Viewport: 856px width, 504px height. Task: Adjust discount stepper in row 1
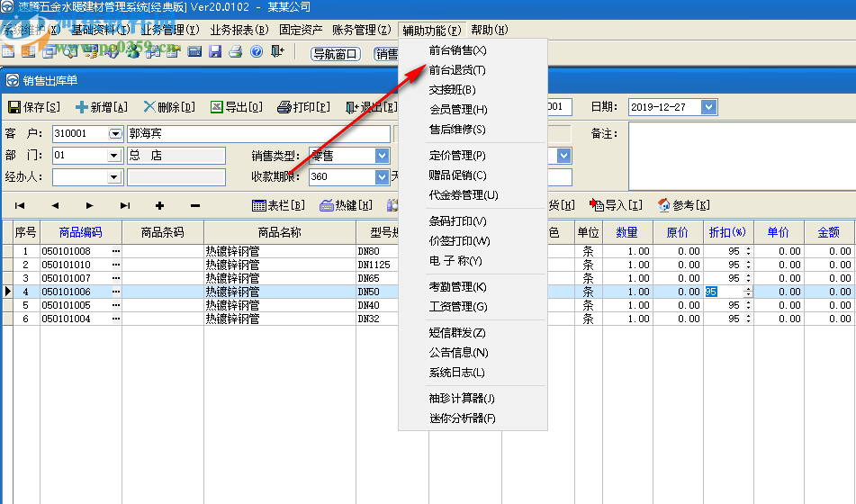(748, 251)
